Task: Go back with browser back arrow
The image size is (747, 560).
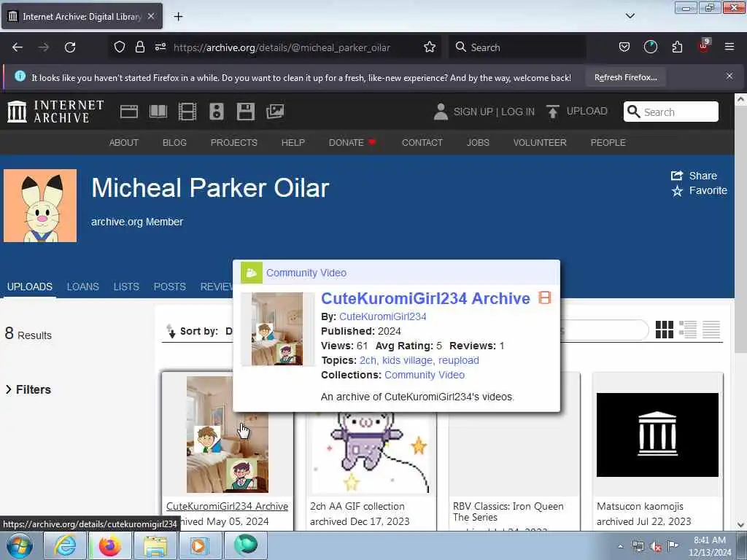Action: click(x=18, y=47)
